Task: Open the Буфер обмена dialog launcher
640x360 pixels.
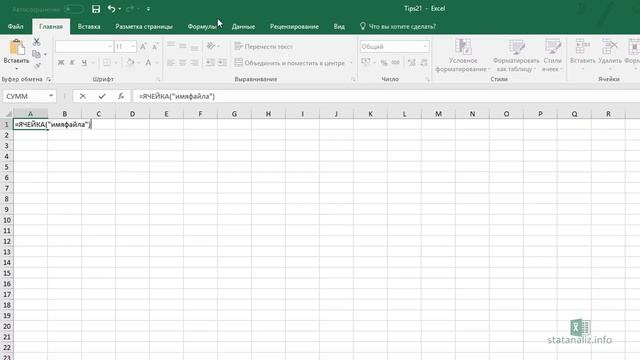Action: coord(49,79)
